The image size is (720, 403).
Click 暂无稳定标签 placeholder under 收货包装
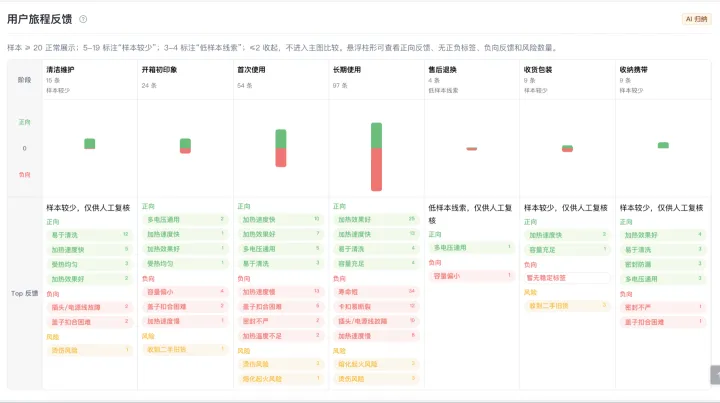coord(567,278)
